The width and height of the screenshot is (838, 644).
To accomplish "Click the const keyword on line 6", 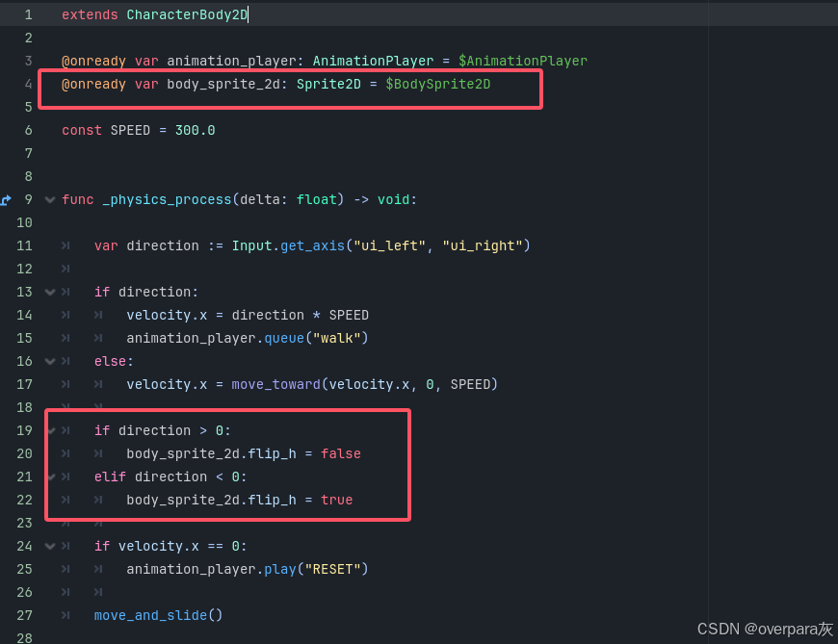I will point(82,130).
